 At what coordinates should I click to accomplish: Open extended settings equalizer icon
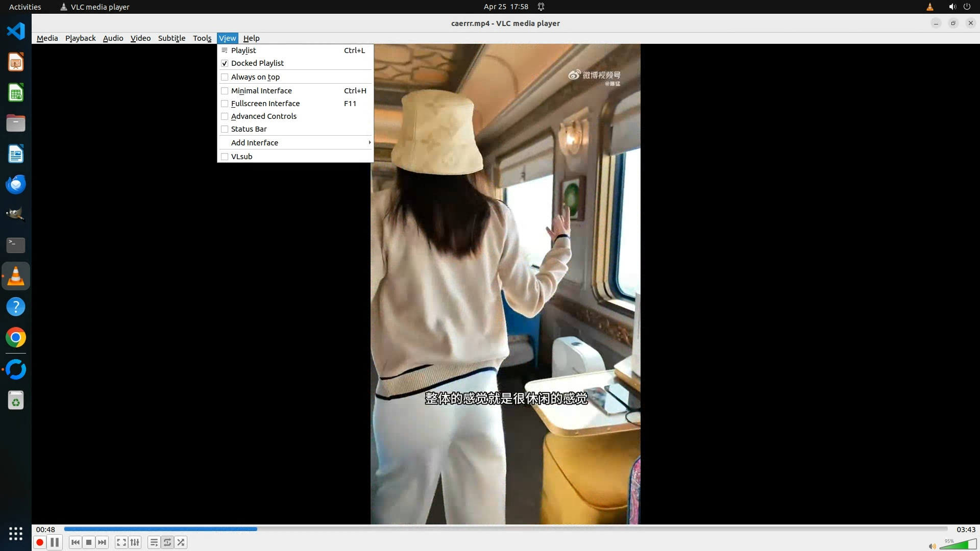(135, 542)
